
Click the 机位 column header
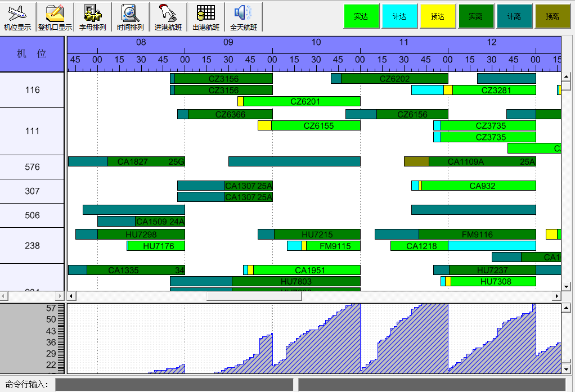click(x=32, y=54)
